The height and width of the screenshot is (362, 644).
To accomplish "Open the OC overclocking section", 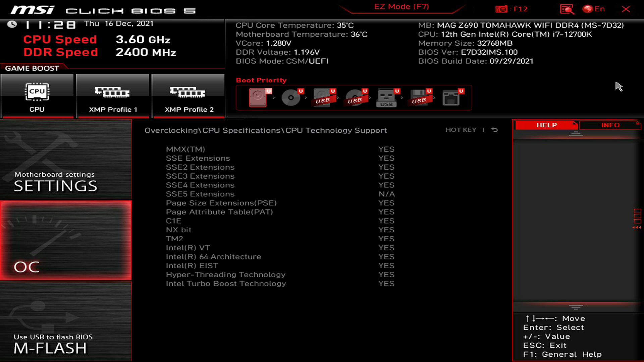I will 66,241.
